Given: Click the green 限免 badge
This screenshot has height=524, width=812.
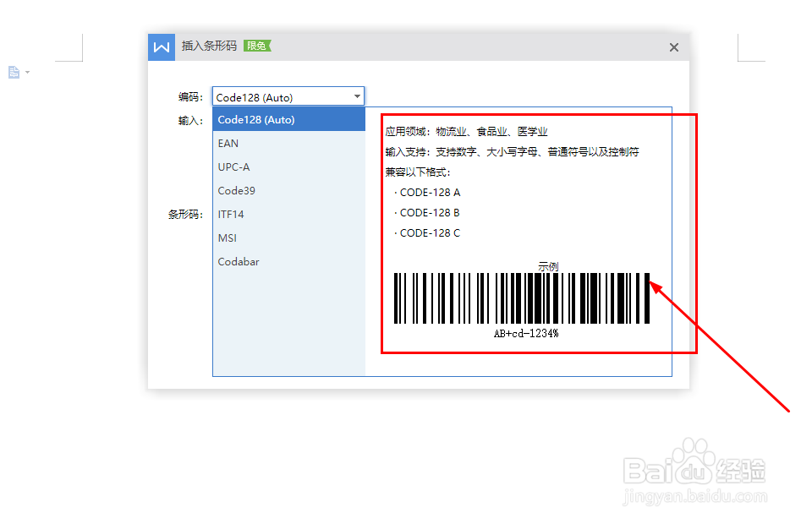Looking at the screenshot, I should [x=257, y=46].
